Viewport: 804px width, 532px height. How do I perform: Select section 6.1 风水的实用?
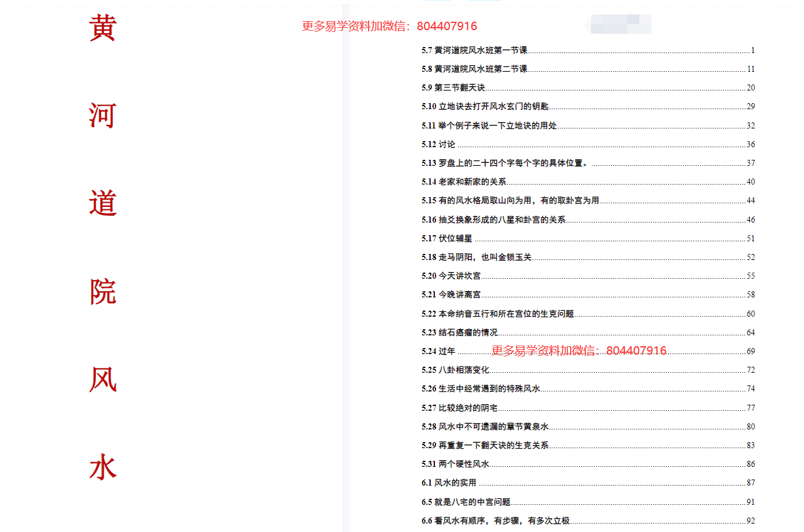coord(449,483)
